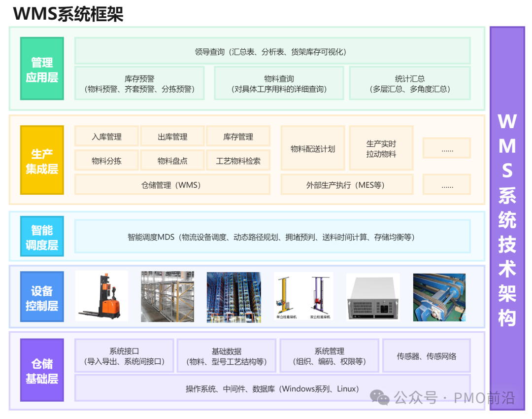This screenshot has height=419, width=532.
Task: Toggle the 库存预警 warning block
Action: click(x=139, y=83)
